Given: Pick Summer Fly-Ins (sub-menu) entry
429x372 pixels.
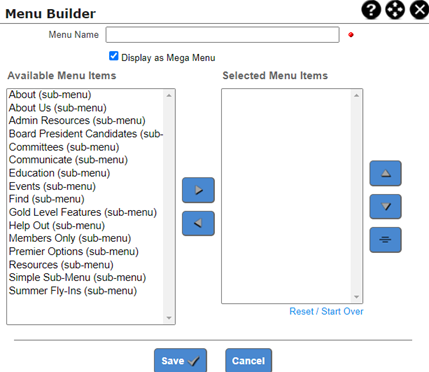Looking at the screenshot, I should tap(73, 291).
